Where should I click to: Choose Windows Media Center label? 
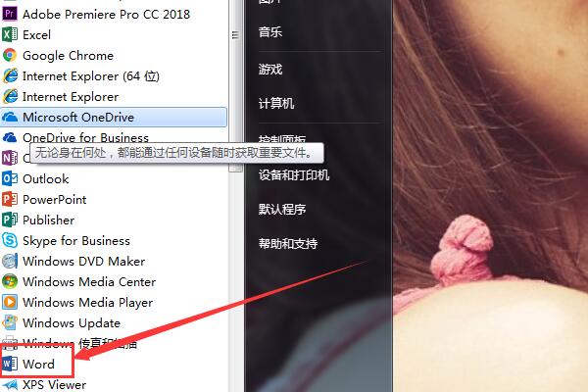point(89,281)
